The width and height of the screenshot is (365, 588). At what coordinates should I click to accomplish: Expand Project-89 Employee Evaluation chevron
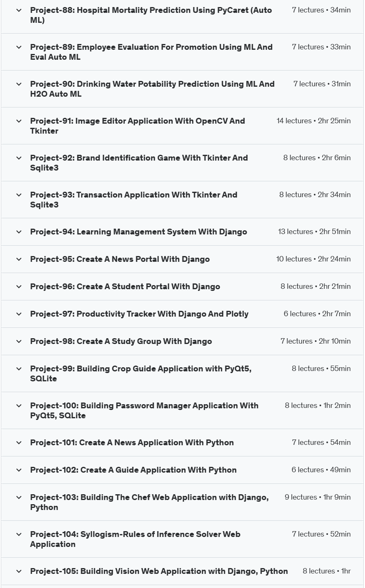click(19, 47)
